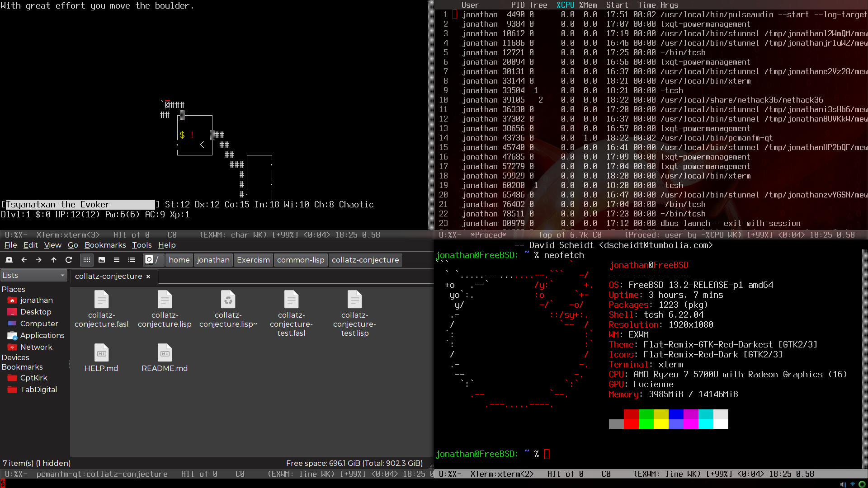This screenshot has height=488, width=868.
Task: Click the 'home' breadcrumb button
Action: [179, 260]
